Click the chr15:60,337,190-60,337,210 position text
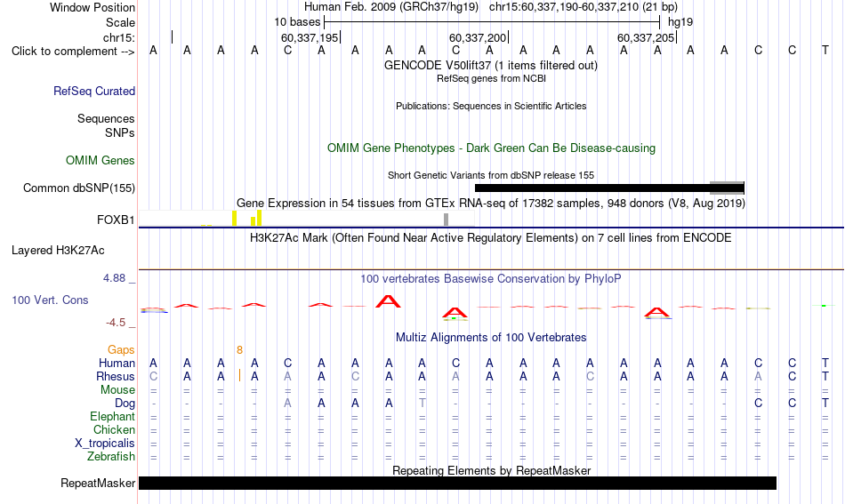 pos(583,7)
